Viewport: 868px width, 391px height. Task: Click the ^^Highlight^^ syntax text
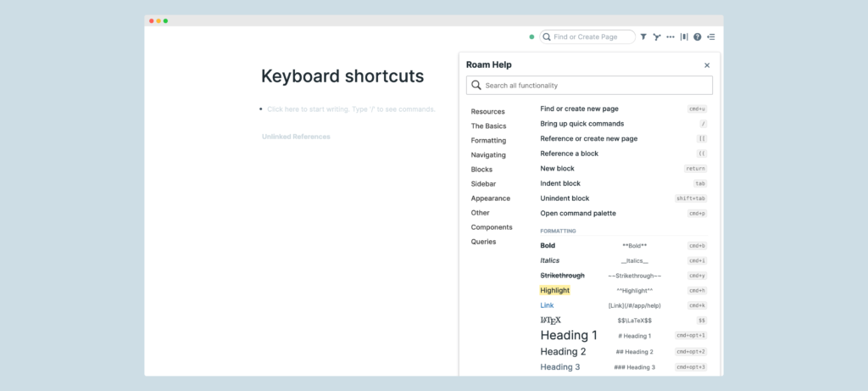point(634,290)
